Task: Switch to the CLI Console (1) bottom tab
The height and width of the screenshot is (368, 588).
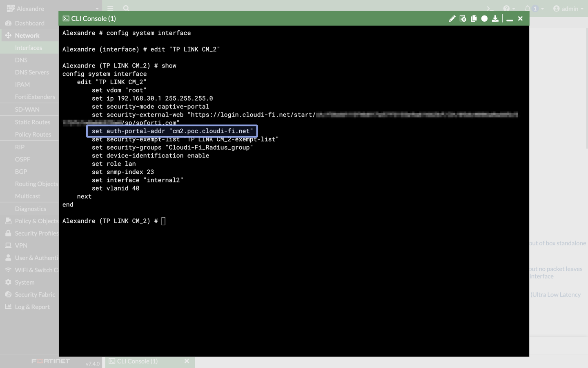Action: tap(138, 361)
